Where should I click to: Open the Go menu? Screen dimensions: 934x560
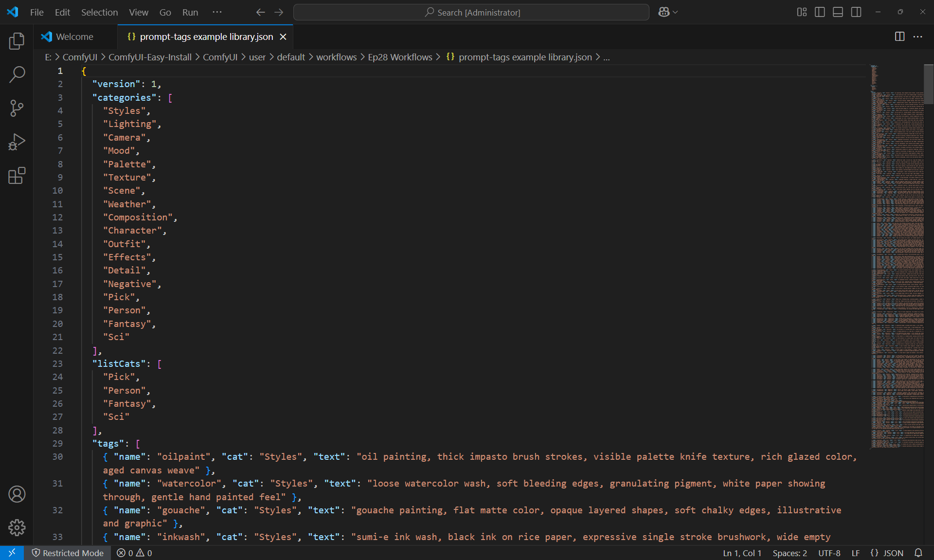point(165,12)
